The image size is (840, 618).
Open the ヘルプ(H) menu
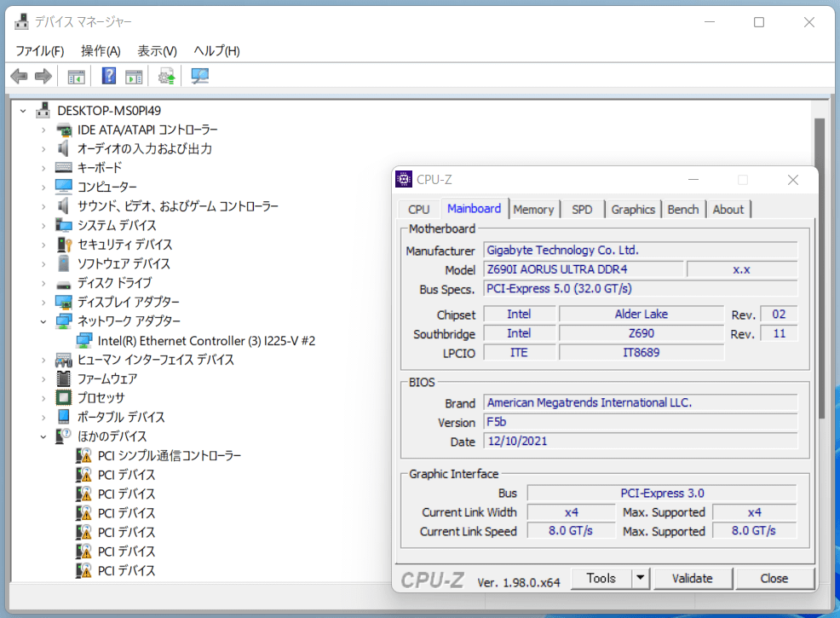point(216,51)
